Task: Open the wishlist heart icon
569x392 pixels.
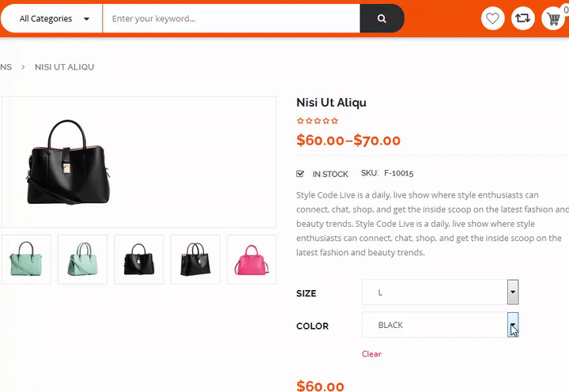Action: click(x=493, y=18)
